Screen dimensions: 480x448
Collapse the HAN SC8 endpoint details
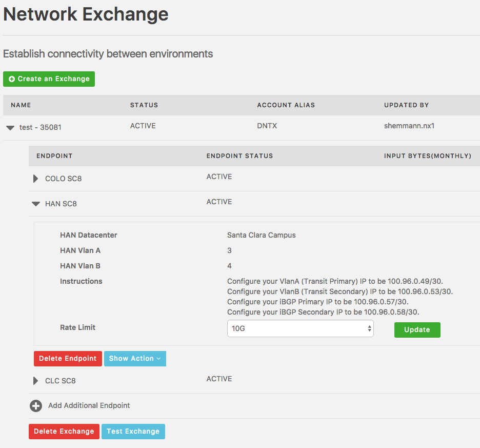(36, 204)
